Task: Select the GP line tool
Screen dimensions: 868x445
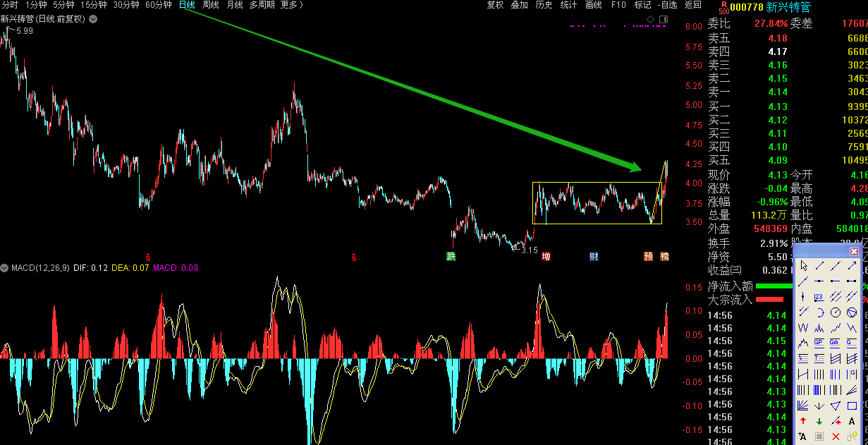Action: click(x=819, y=343)
